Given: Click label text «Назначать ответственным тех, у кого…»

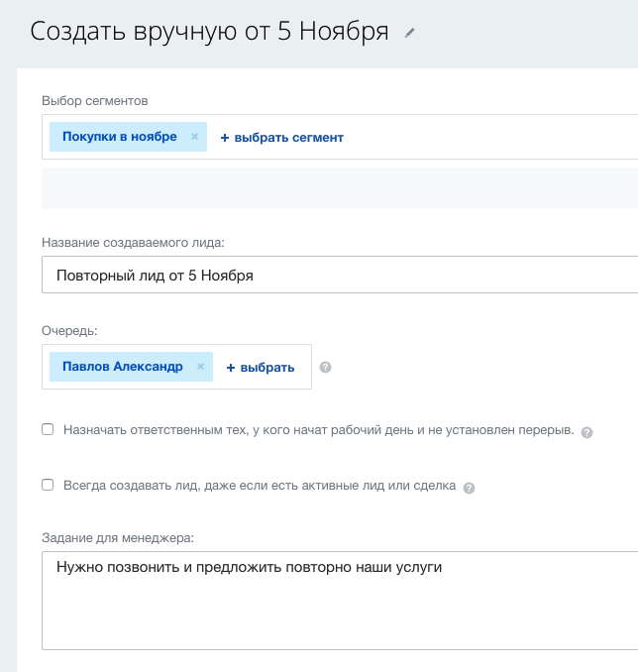Looking at the screenshot, I should (318, 430).
